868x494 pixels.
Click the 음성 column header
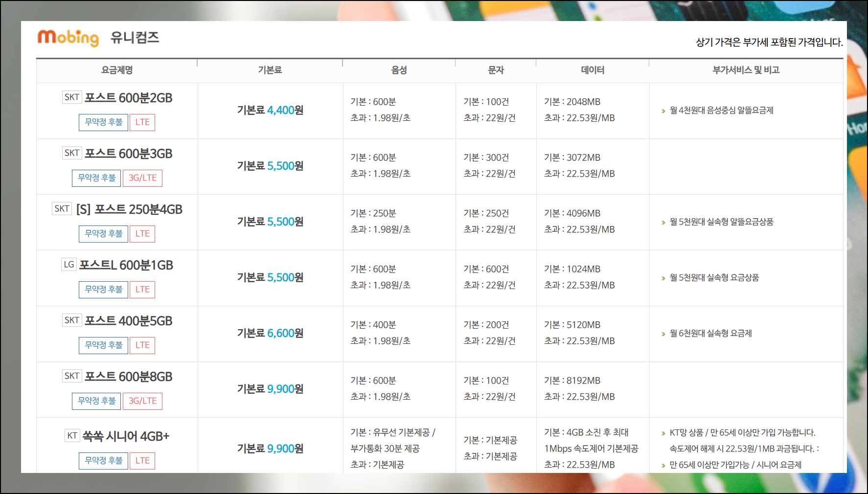click(399, 70)
